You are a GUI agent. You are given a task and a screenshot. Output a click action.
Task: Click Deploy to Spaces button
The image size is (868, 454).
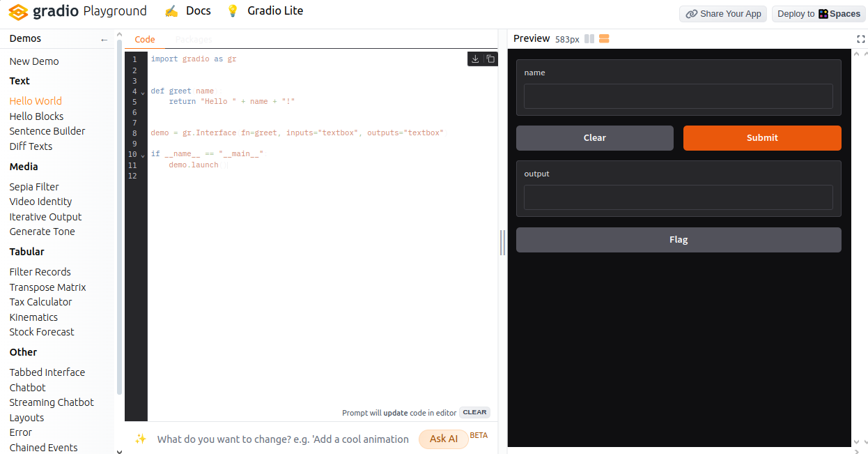(x=819, y=14)
